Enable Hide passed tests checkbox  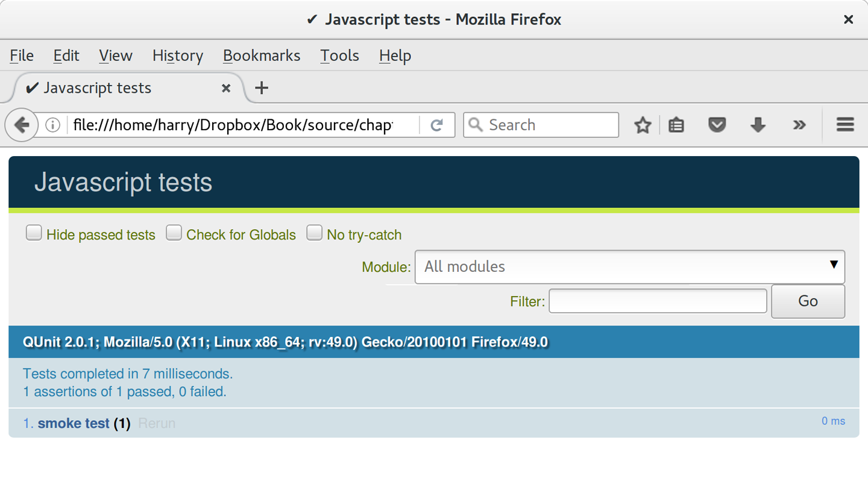click(34, 233)
